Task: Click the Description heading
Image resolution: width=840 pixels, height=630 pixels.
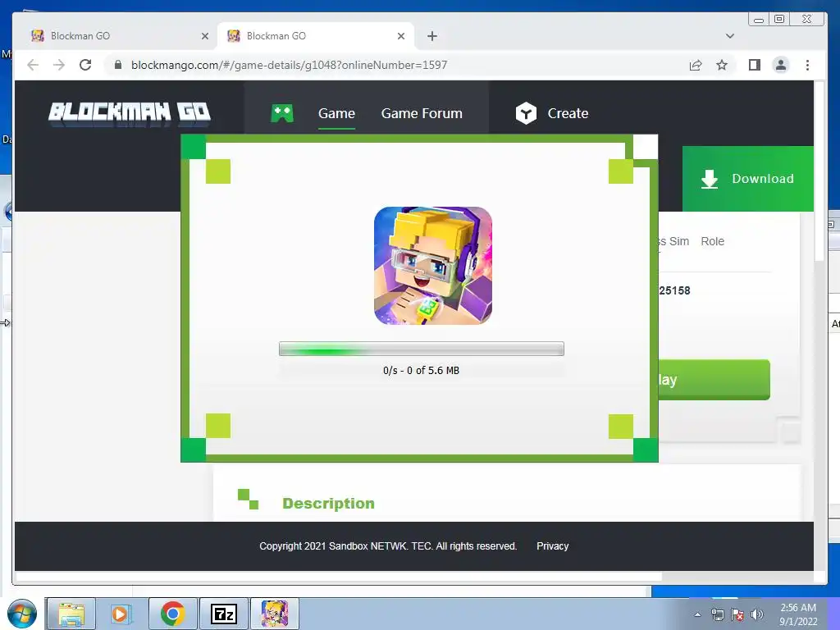Action: [328, 504]
